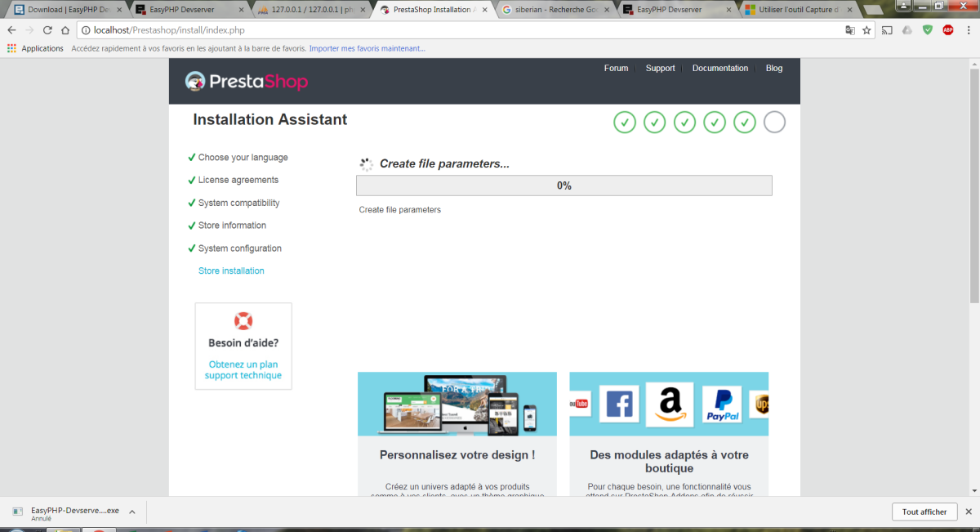Click the Amazon module icon
Screen dimensions: 980x532
pyautogui.click(x=670, y=405)
